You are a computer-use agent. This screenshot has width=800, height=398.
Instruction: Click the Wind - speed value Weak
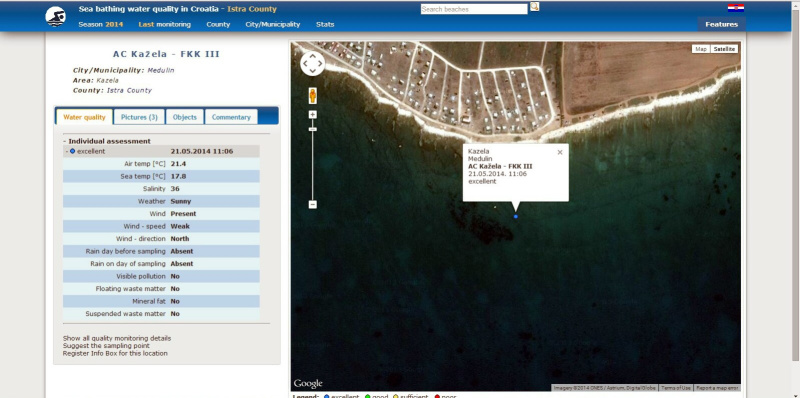pos(180,227)
